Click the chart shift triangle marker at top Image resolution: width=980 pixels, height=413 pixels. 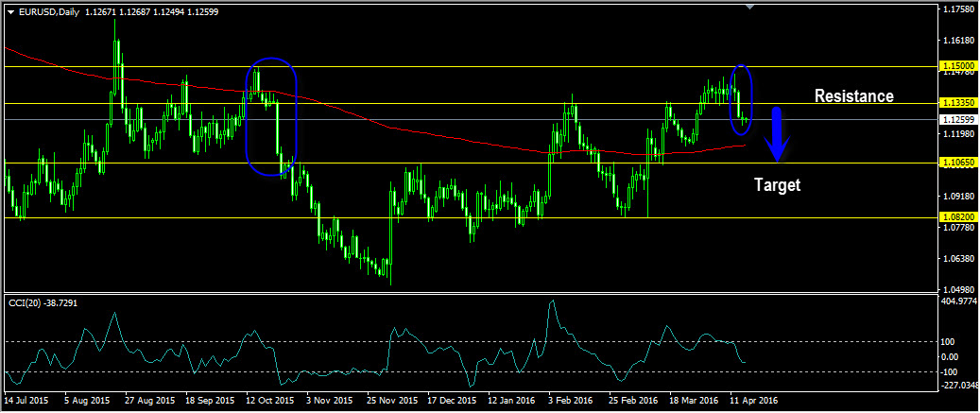tap(750, 7)
